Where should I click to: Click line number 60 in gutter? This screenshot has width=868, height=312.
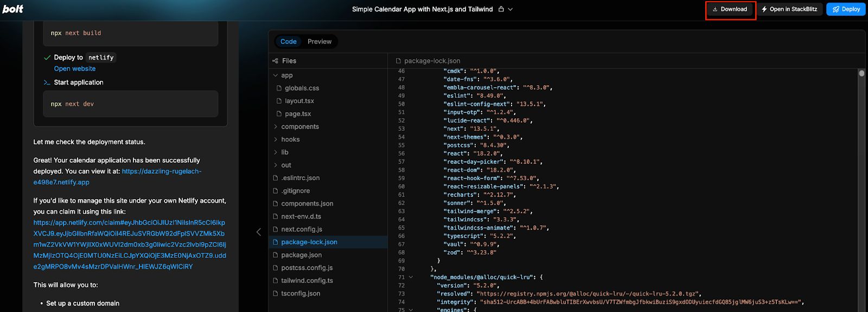tap(401, 187)
